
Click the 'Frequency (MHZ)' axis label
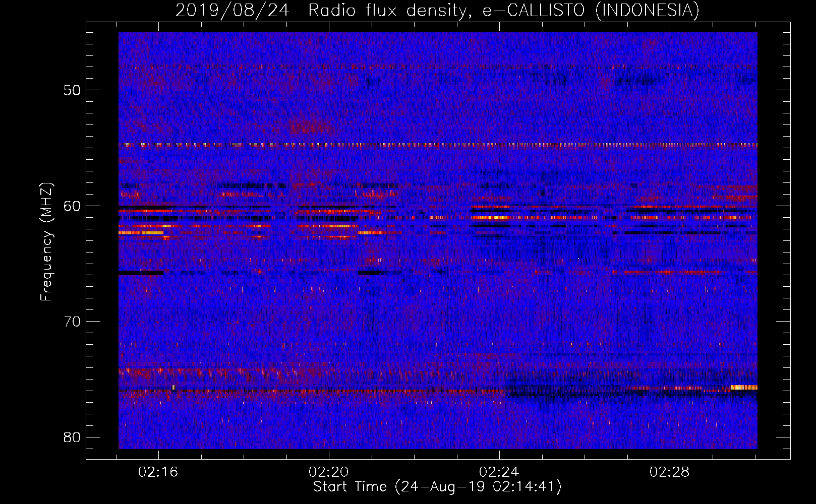pos(46,241)
